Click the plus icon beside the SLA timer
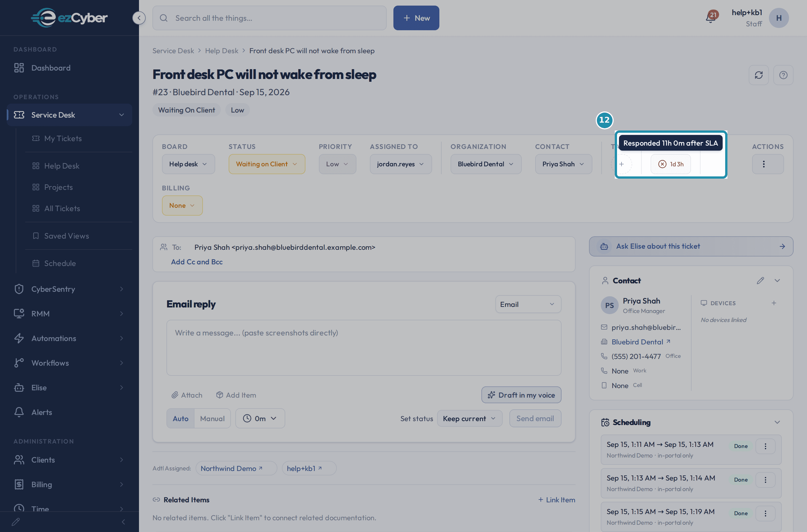Viewport: 807px width, 532px height. [621, 164]
